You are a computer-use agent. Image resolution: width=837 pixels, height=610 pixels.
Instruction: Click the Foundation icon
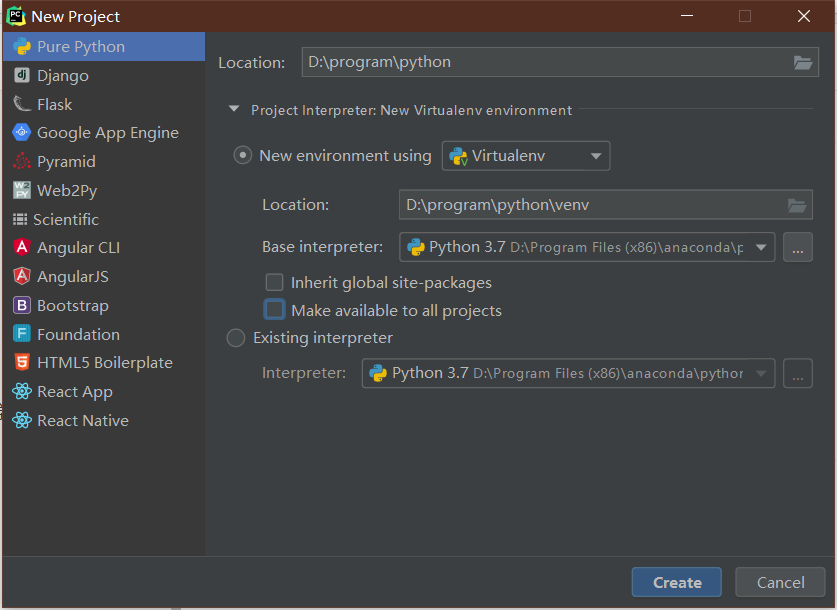pyautogui.click(x=22, y=334)
